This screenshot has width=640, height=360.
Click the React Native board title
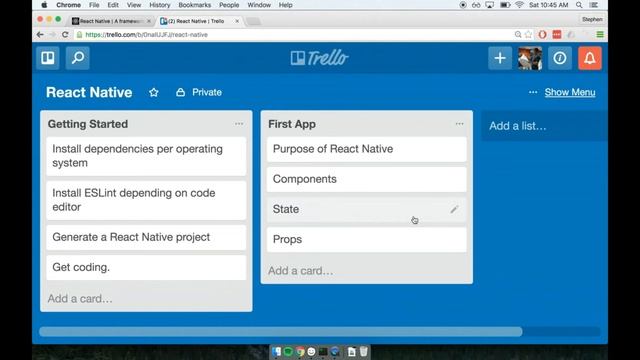click(89, 92)
